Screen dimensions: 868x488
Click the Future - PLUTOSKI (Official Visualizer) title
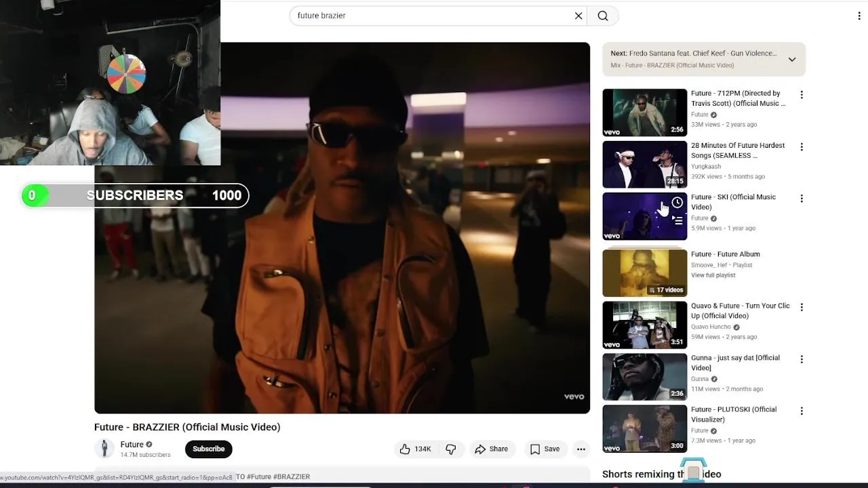[734, 414]
